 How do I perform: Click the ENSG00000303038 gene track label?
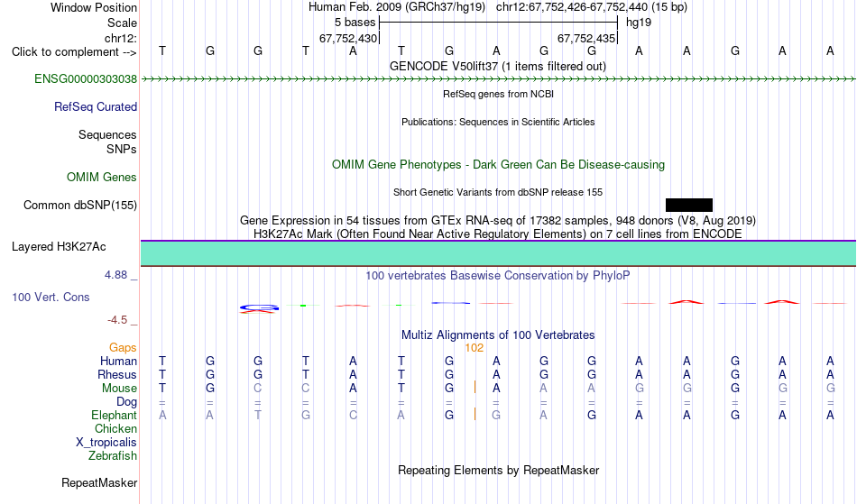tap(86, 79)
